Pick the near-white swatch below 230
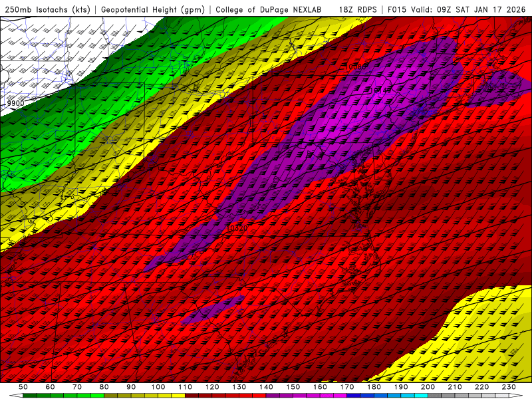532x399 pixels. point(502,396)
